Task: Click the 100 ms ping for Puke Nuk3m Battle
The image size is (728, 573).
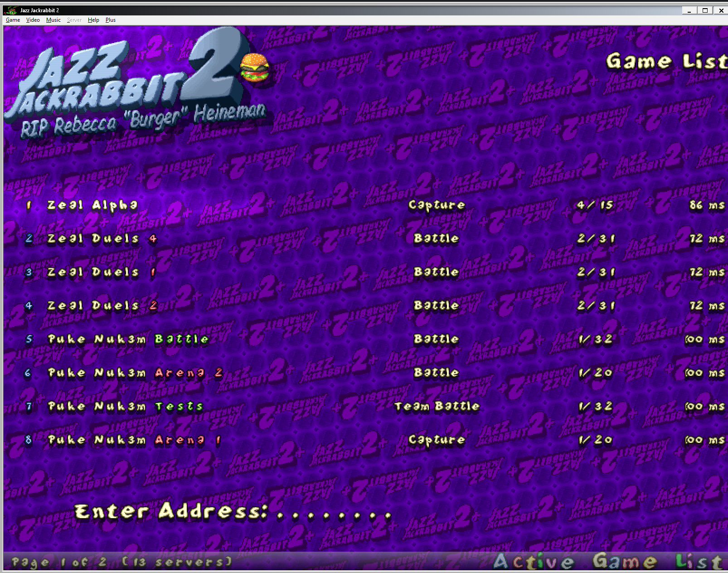Action: click(705, 339)
